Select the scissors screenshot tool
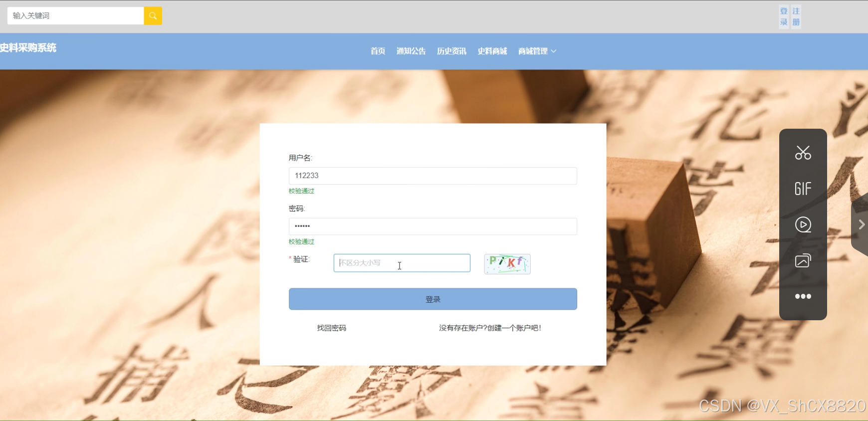 click(803, 153)
